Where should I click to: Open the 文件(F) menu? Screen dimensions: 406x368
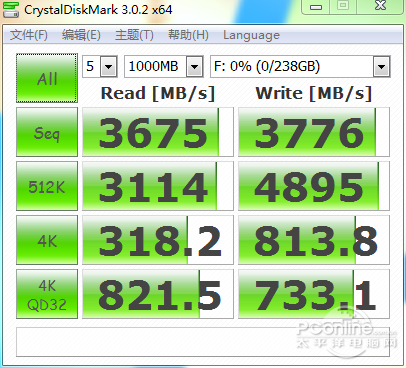29,35
